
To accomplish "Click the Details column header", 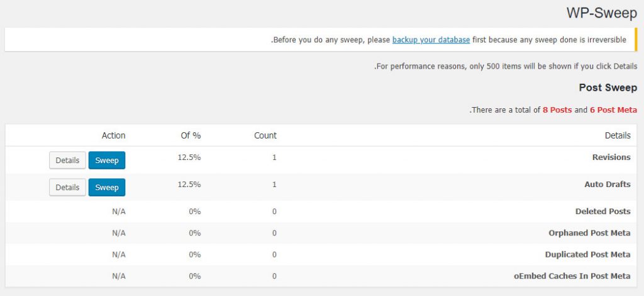I will point(618,135).
